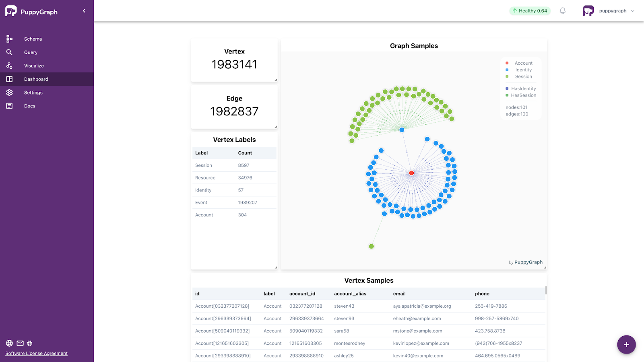Select the Query magnifier icon in sidebar
The image size is (644, 362).
click(x=9, y=52)
